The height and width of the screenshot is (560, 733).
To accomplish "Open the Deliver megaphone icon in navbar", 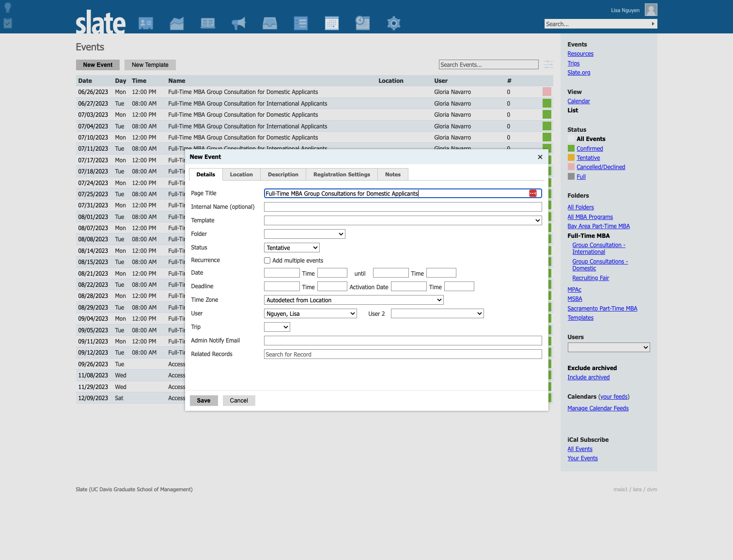I will coord(239,23).
